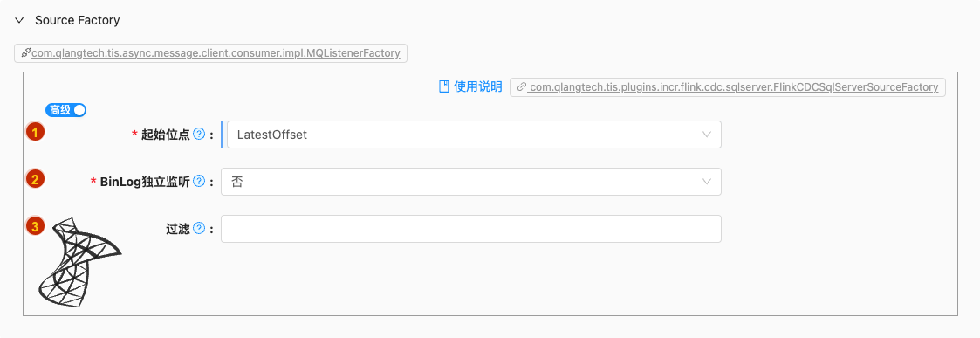Click the document icon next to 使用说明
The width and height of the screenshot is (980, 338).
point(444,87)
